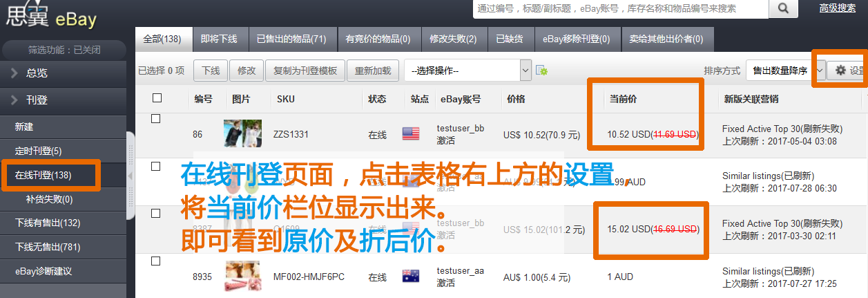The image size is (868, 298).
Task: Check the row 86 checkbox
Action: click(x=156, y=119)
